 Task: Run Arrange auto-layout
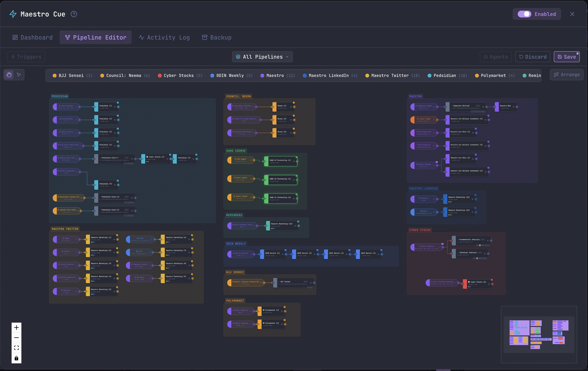point(567,75)
